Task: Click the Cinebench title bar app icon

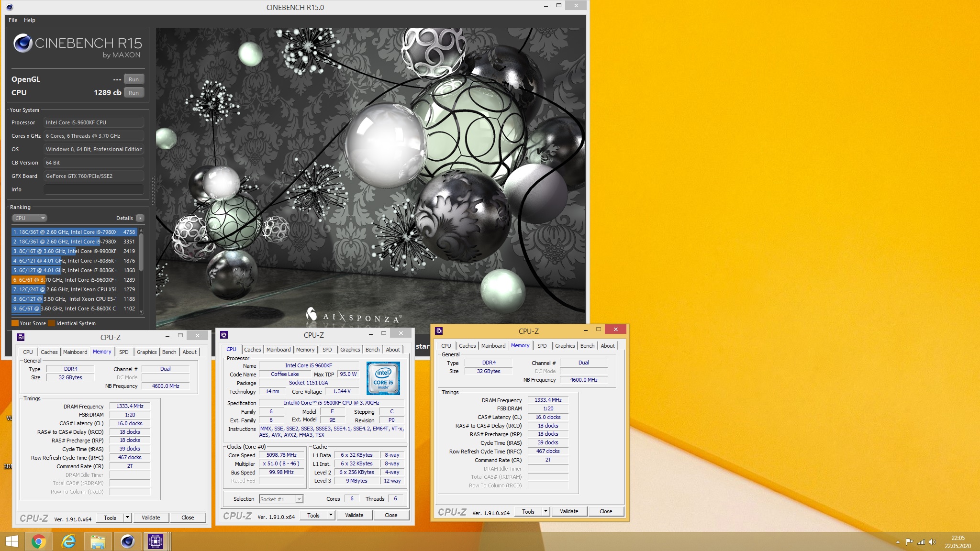Action: click(10, 7)
